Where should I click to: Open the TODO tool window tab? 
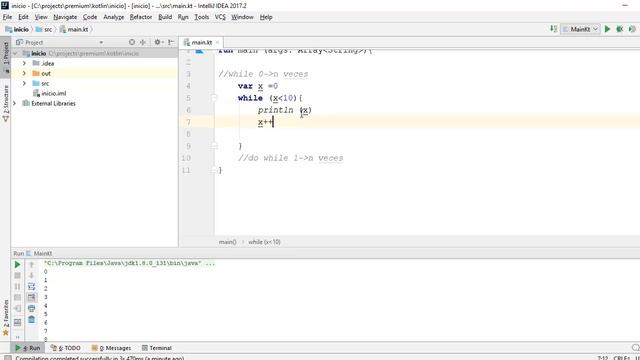point(65,348)
